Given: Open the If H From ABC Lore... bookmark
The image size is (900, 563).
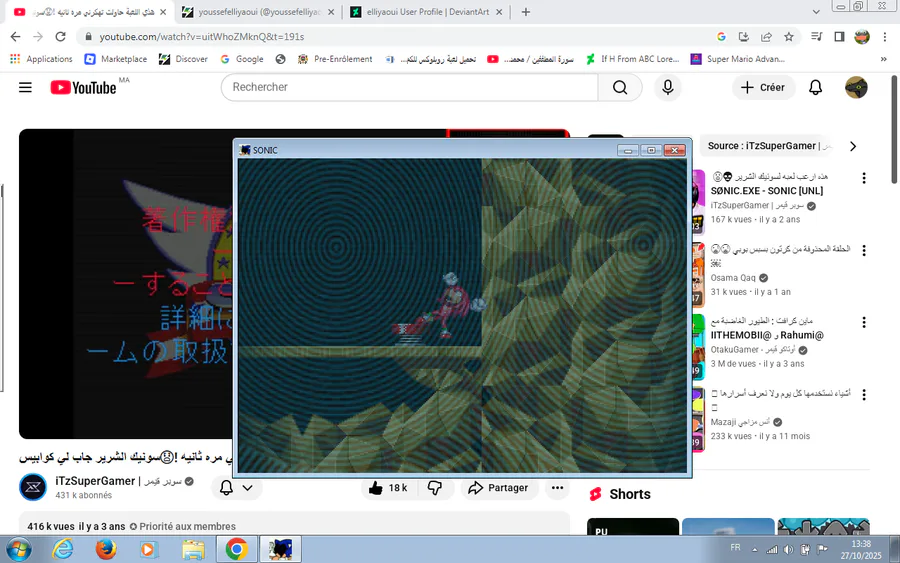Looking at the screenshot, I should [633, 59].
